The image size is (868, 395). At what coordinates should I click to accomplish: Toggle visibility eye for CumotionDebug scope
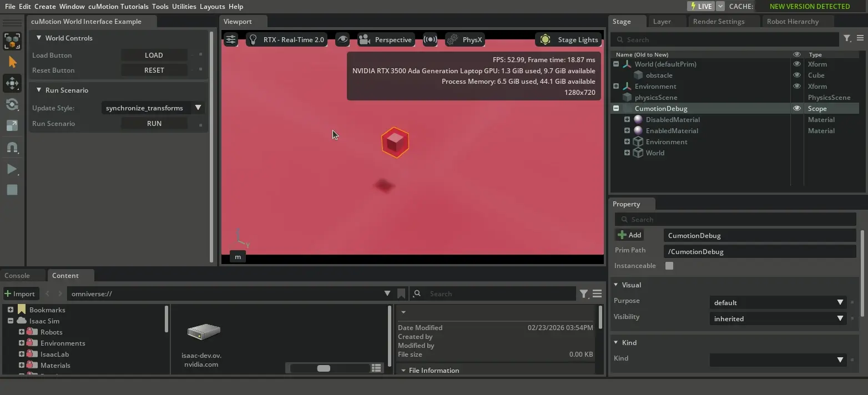coord(796,108)
